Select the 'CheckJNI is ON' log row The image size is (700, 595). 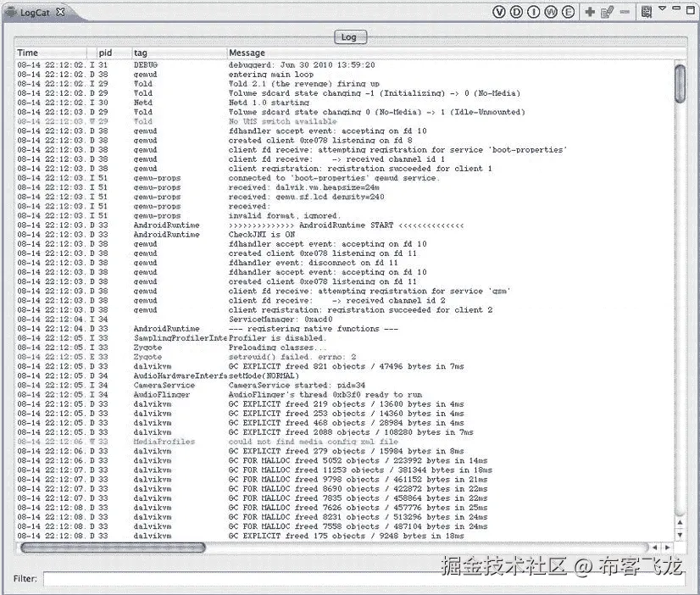coord(344,234)
